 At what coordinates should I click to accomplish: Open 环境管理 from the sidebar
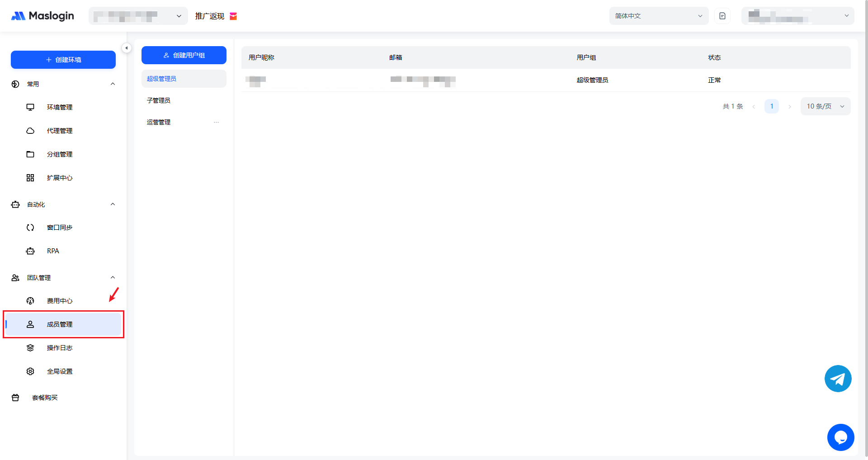[59, 107]
